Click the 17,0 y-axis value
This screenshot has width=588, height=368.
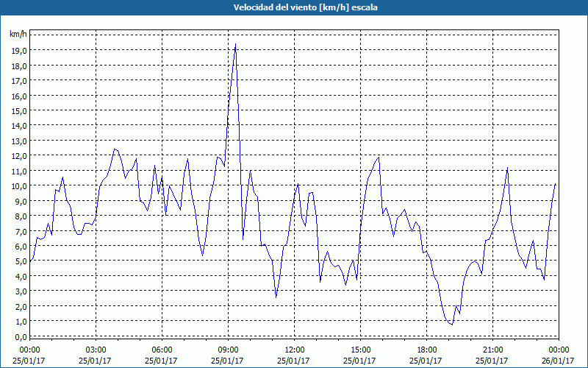(x=19, y=81)
